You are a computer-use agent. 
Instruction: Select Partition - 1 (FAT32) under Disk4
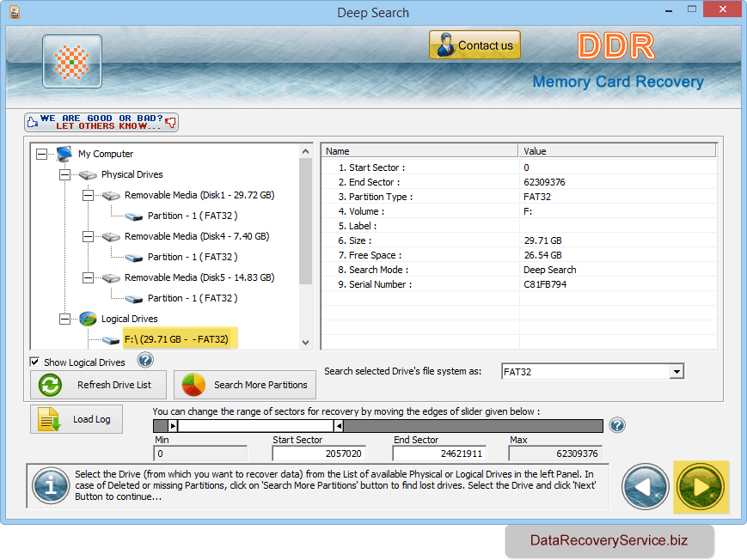tap(193, 257)
